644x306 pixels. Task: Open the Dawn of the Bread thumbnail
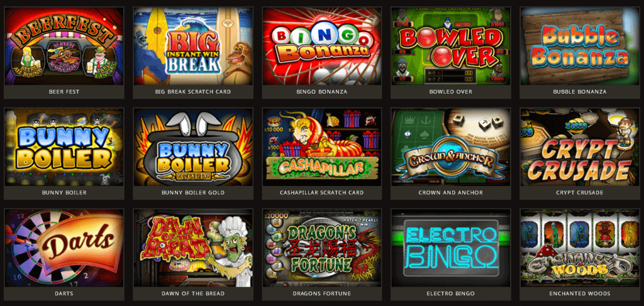coord(193,248)
